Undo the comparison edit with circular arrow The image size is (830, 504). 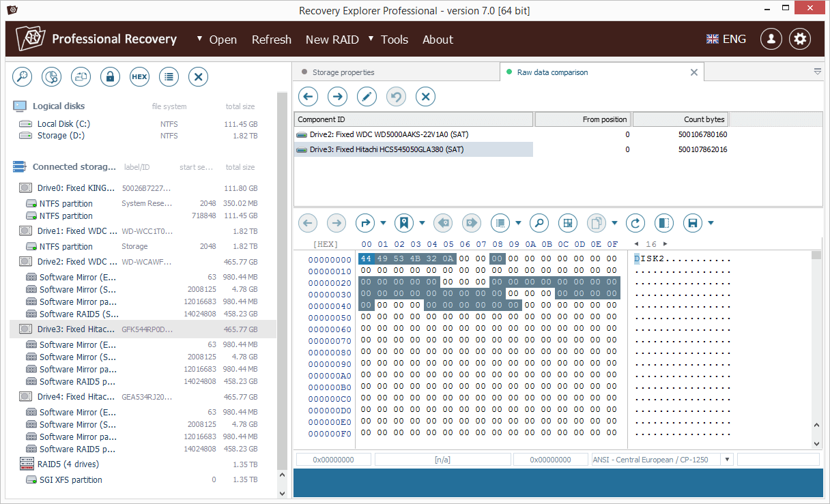pyautogui.click(x=396, y=96)
